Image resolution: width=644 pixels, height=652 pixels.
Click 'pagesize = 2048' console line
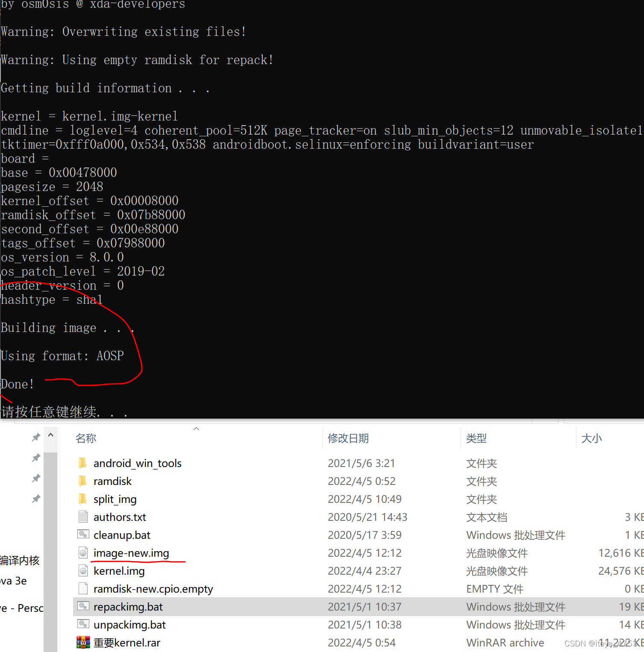52,187
